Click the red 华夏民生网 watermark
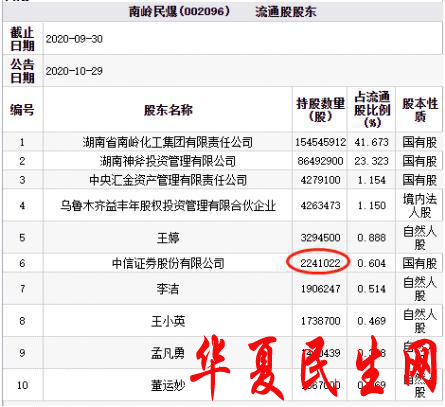Screen dimensions: 445x407 click(x=314, y=367)
